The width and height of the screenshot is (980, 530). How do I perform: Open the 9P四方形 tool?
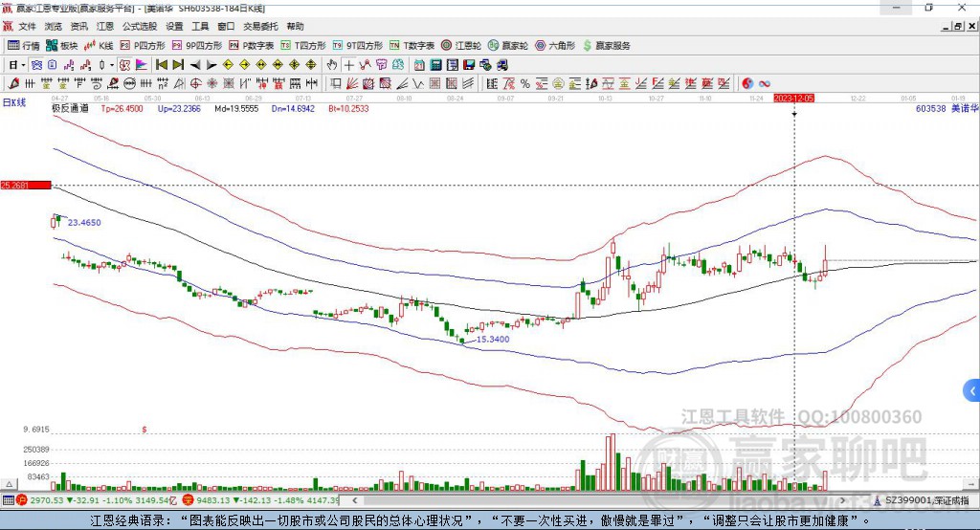coord(197,46)
